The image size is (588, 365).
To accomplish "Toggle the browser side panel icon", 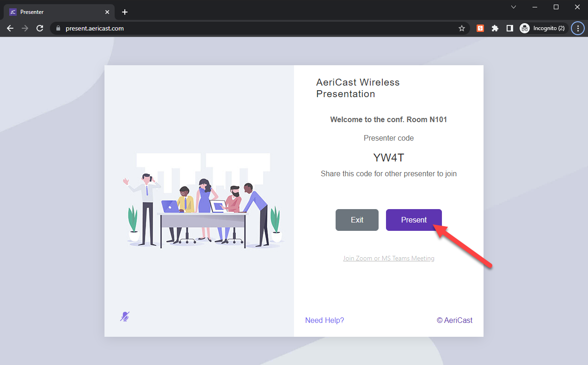I will [x=509, y=28].
